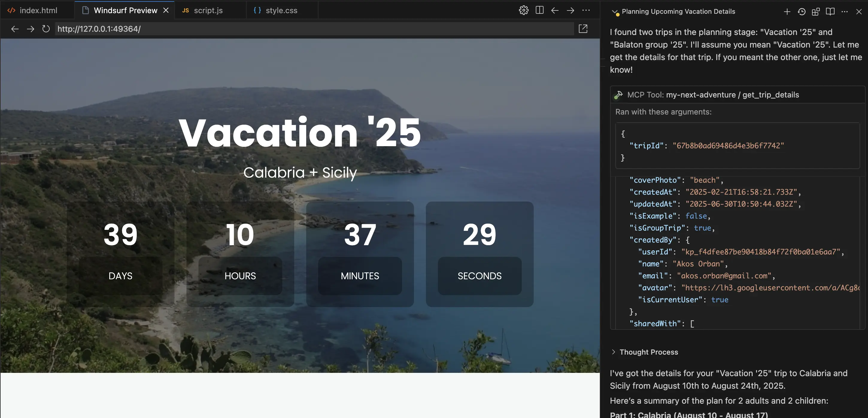
Task: Open page in external browser icon
Action: 583,29
